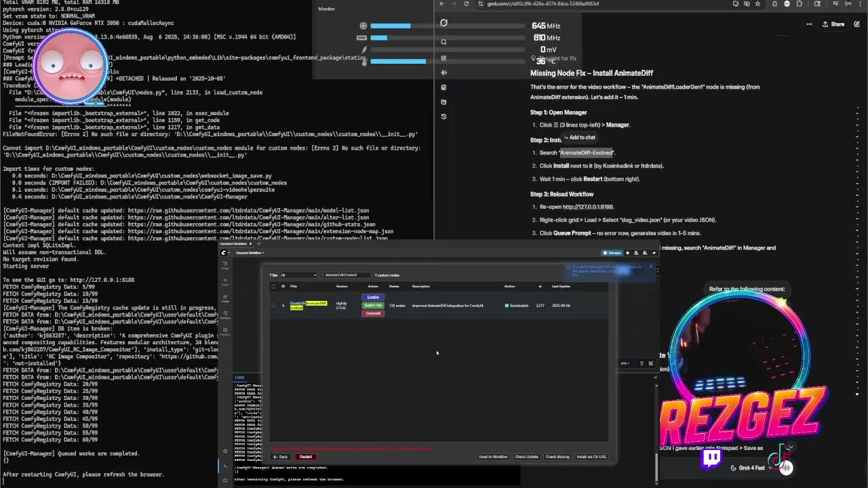Viewport: 868px width, 488px height.
Task: Click the temperature bar in Monitor overlay
Action: point(448,62)
